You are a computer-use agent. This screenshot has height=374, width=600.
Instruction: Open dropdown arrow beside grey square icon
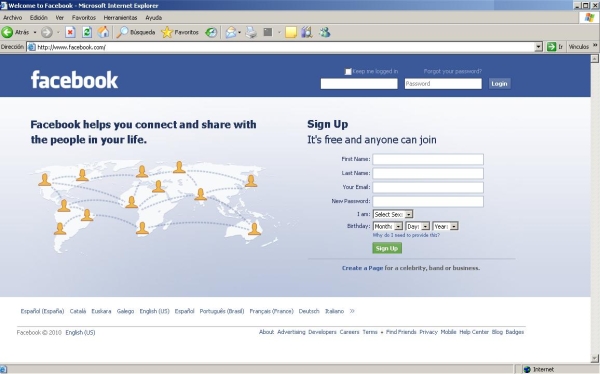click(279, 33)
